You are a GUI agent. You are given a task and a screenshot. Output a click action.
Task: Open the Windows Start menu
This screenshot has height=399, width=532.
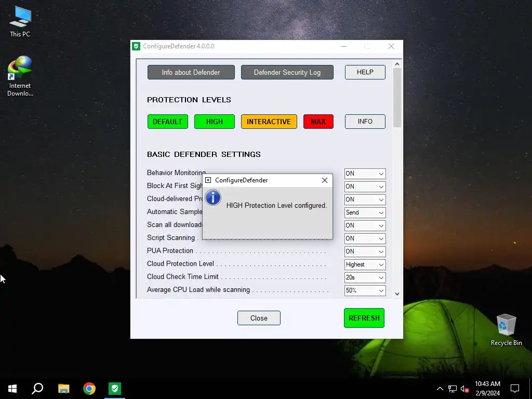pos(12,389)
